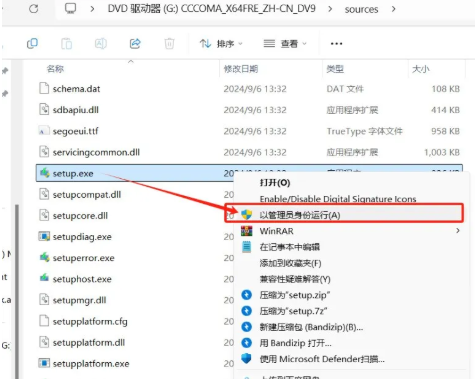Click the Rename toolbar icon
The height and width of the screenshot is (379, 475).
coord(101,43)
